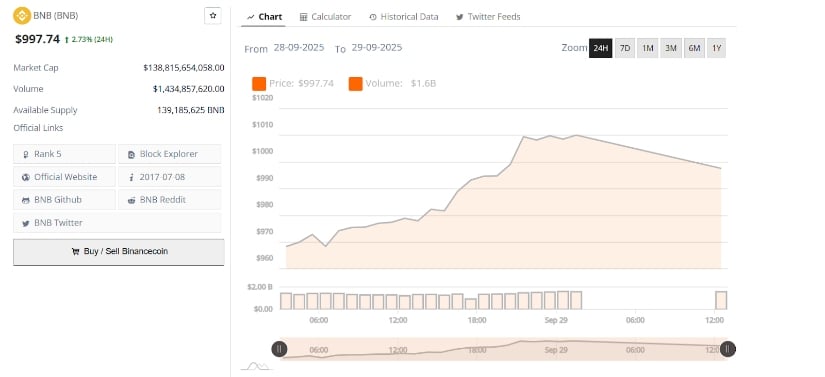Select the 24H zoom option

click(x=600, y=48)
